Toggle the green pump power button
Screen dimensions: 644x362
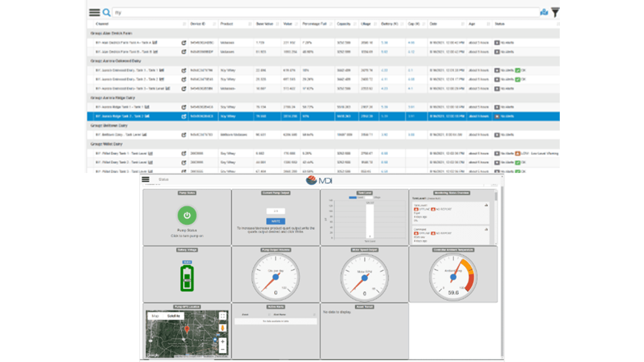point(187,216)
